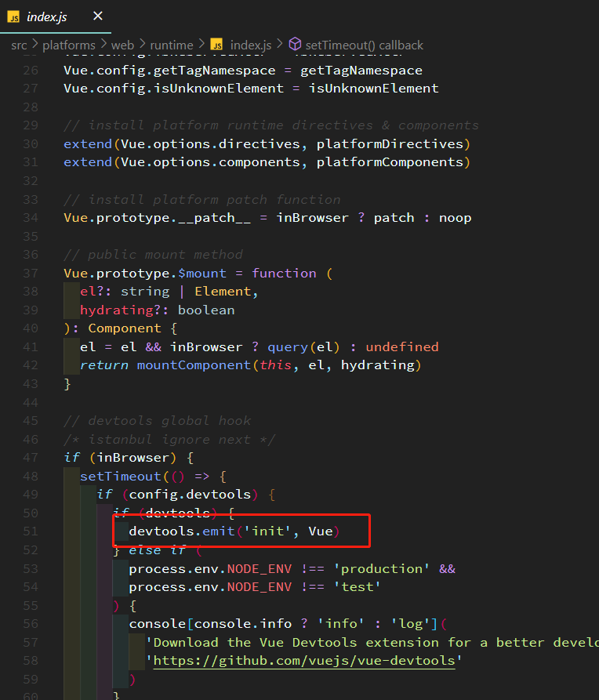Click 'noop' on line 34
Viewport: 599px width, 700px height.
coord(456,218)
